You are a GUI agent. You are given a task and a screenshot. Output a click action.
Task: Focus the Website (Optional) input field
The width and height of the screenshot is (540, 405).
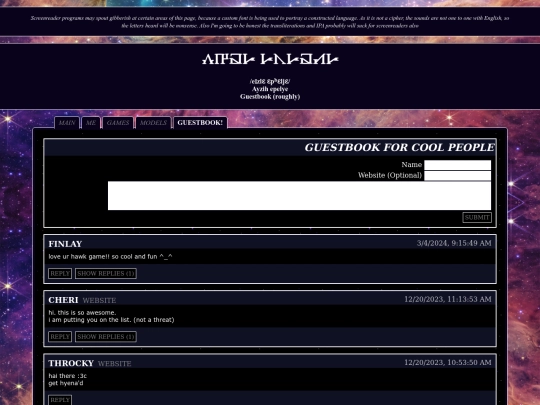point(457,175)
